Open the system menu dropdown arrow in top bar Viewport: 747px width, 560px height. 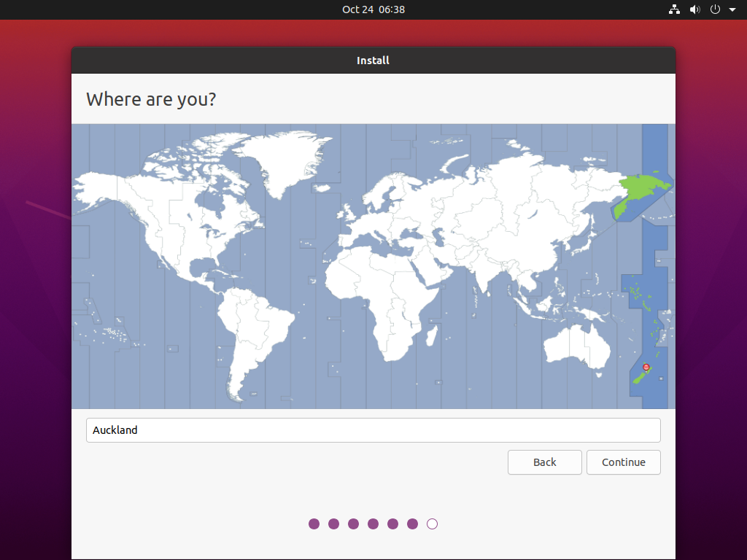click(x=733, y=9)
